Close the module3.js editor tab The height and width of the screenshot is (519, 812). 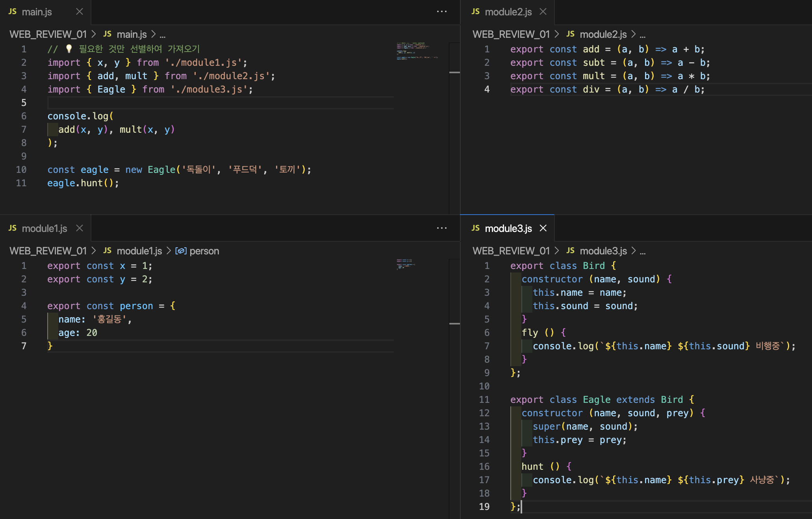click(x=543, y=228)
